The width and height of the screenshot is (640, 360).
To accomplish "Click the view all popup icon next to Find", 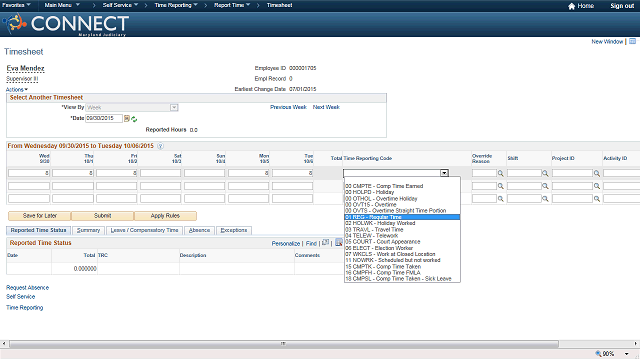I will (325, 242).
